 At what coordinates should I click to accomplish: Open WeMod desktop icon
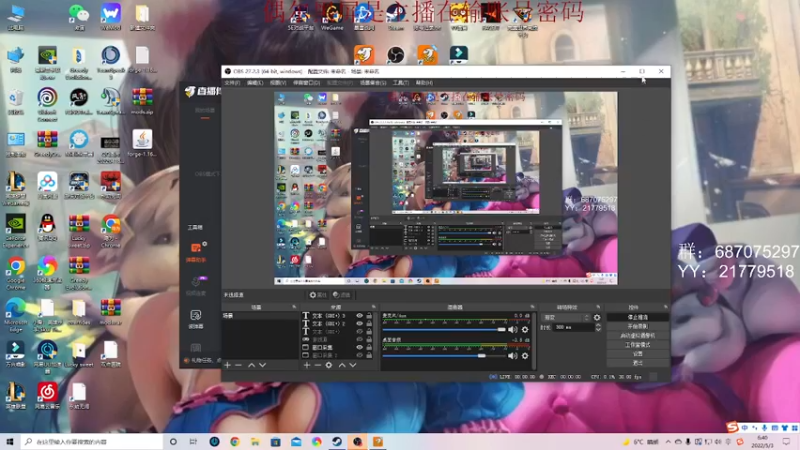tap(111, 17)
